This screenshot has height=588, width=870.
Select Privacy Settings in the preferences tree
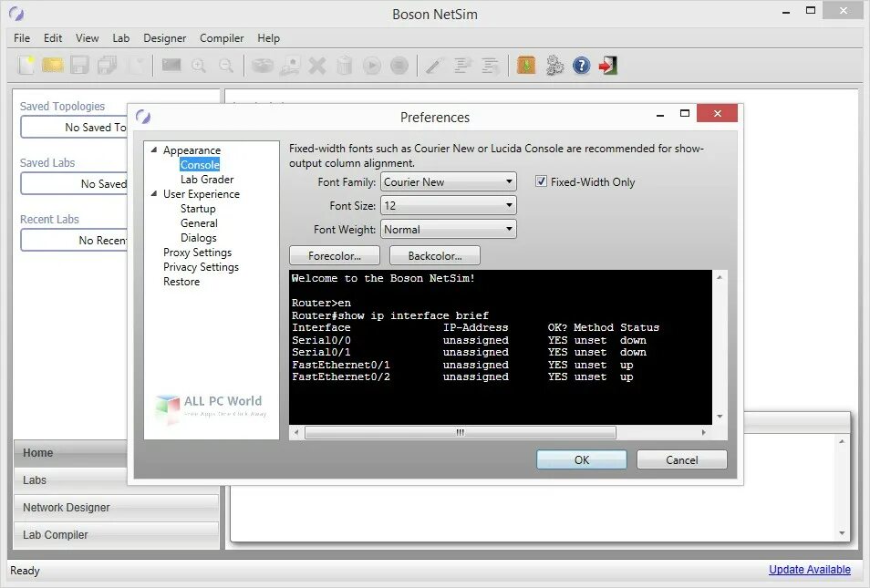[201, 267]
